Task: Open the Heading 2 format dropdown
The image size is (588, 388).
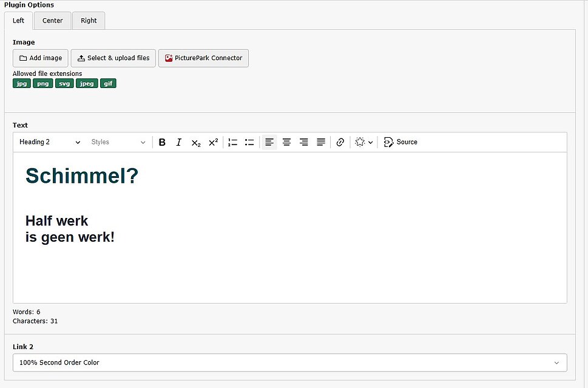Action: pos(50,142)
